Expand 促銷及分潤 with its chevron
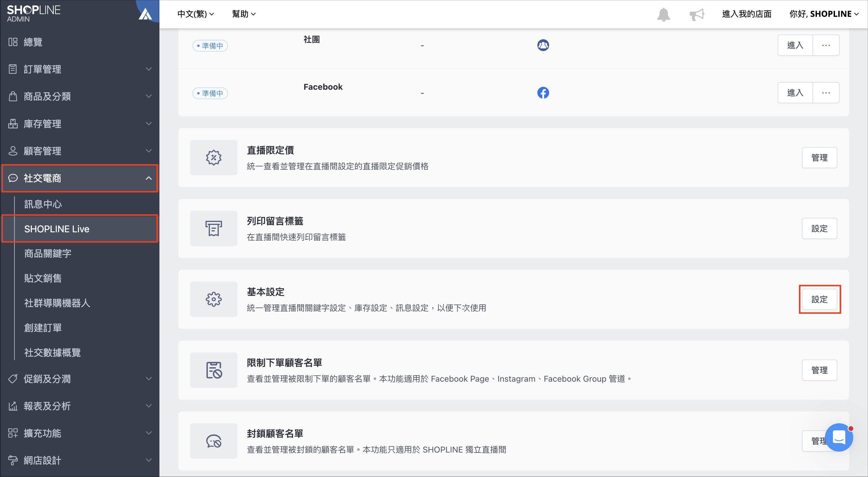 (x=149, y=379)
